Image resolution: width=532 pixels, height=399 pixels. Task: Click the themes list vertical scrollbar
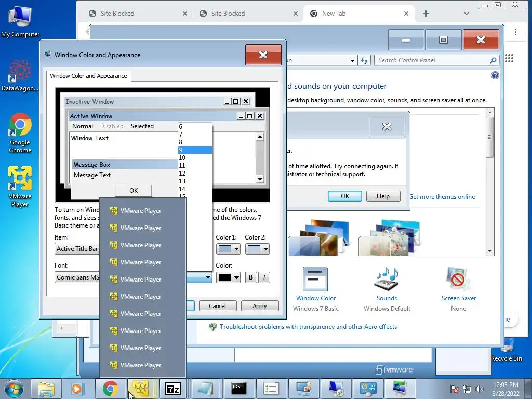click(x=489, y=181)
